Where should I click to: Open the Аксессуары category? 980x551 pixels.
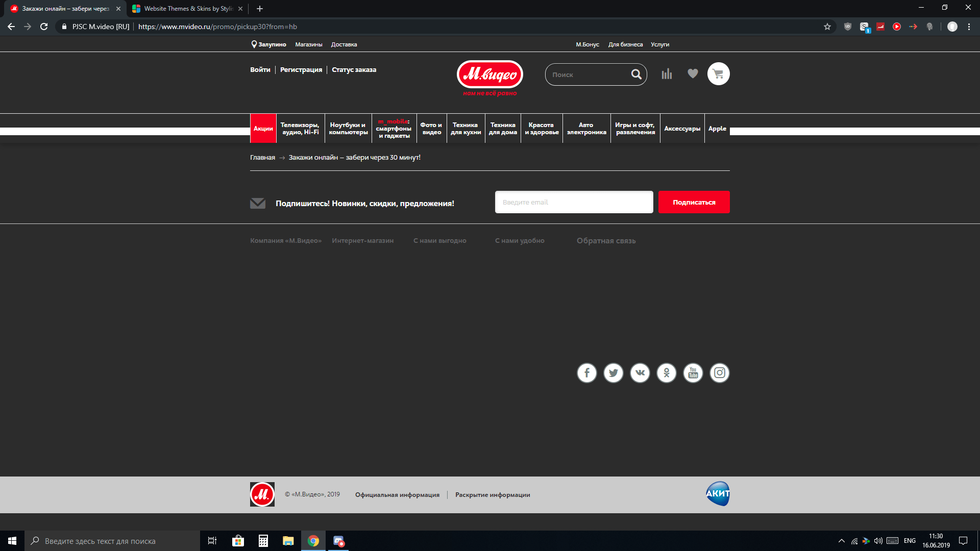[x=682, y=129]
